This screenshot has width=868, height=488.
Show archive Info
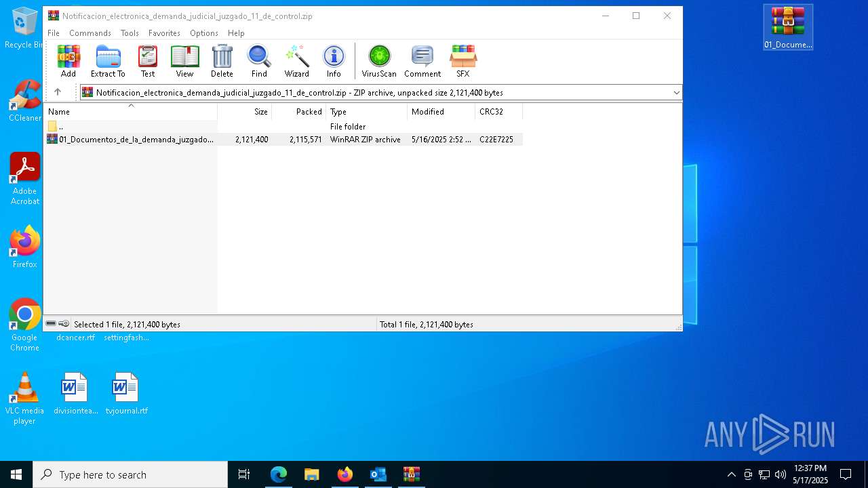(x=334, y=62)
